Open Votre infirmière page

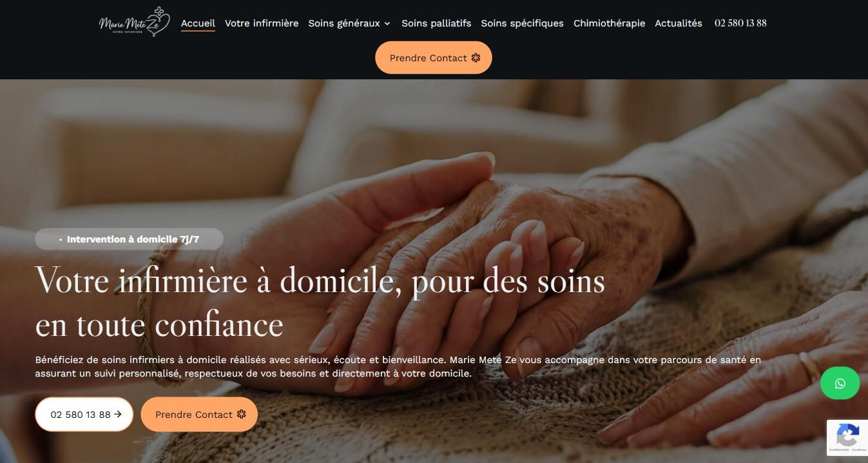coord(262,23)
